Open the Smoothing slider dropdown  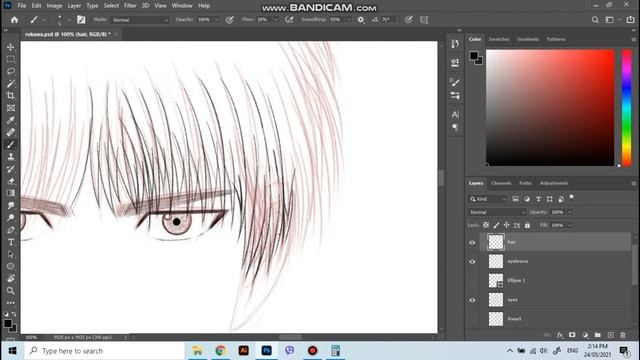click(349, 20)
